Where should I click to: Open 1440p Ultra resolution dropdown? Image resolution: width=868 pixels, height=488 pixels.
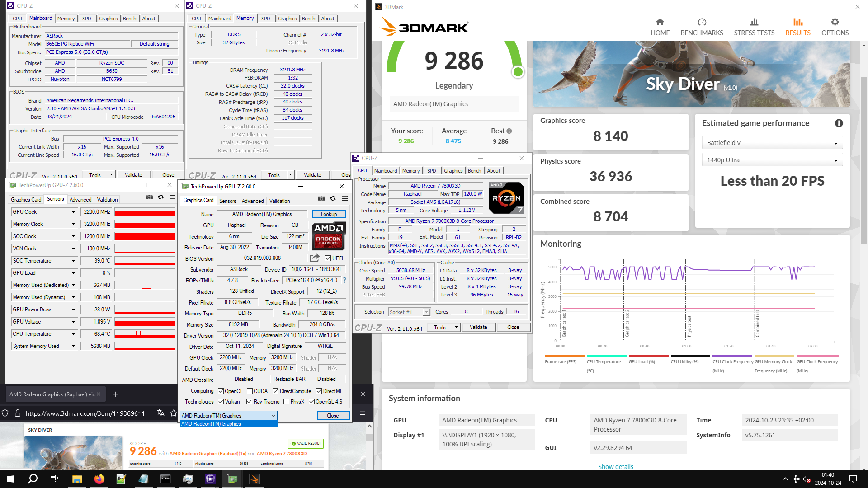point(772,160)
